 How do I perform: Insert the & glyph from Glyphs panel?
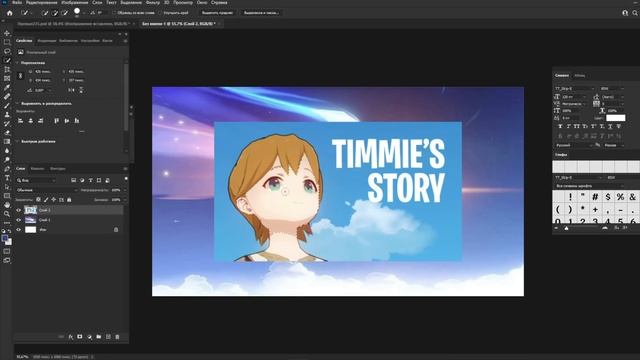pyautogui.click(x=633, y=197)
